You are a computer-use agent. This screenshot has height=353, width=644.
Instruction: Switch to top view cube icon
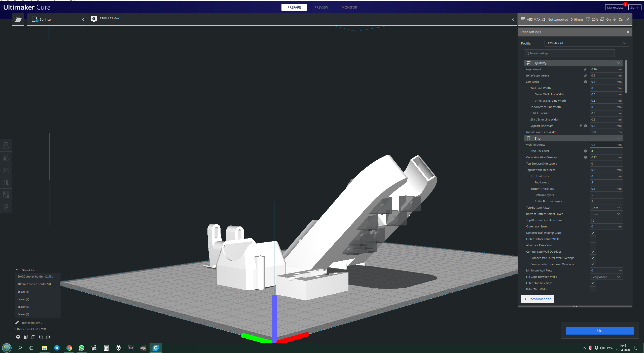[33, 337]
